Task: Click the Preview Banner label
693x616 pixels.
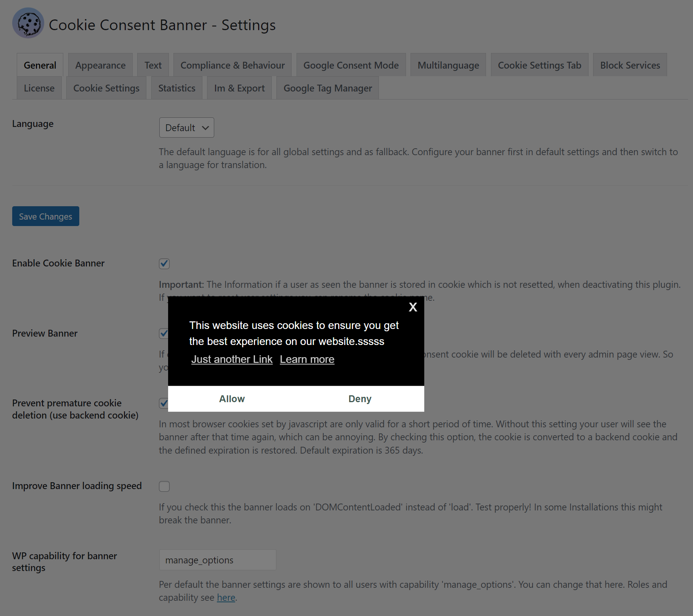Action: pos(45,333)
